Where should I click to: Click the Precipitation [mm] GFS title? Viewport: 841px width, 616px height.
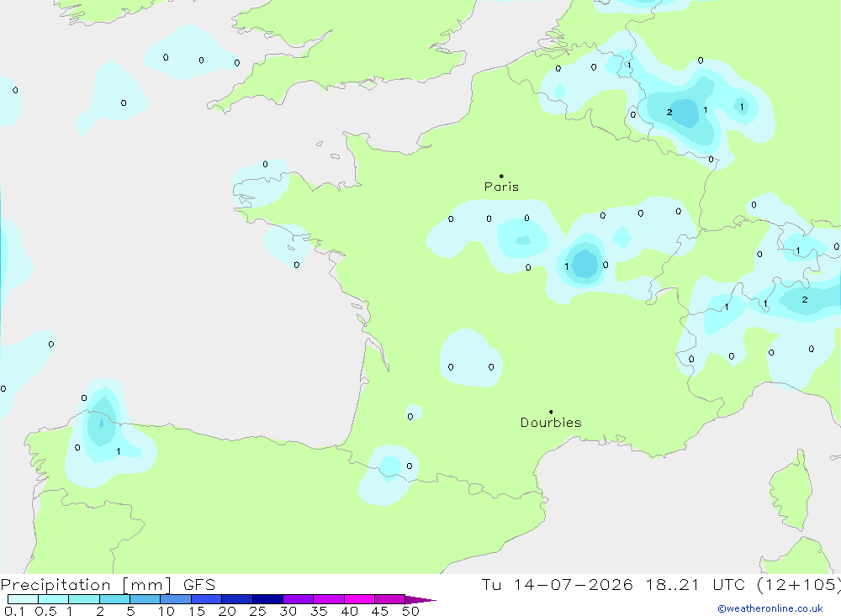[x=108, y=585]
